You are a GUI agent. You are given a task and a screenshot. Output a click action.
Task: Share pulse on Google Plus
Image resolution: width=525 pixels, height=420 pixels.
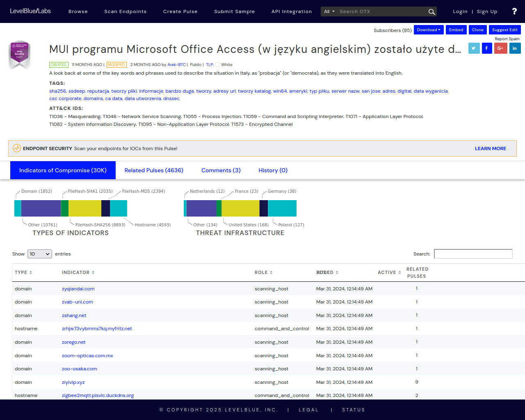500,48
